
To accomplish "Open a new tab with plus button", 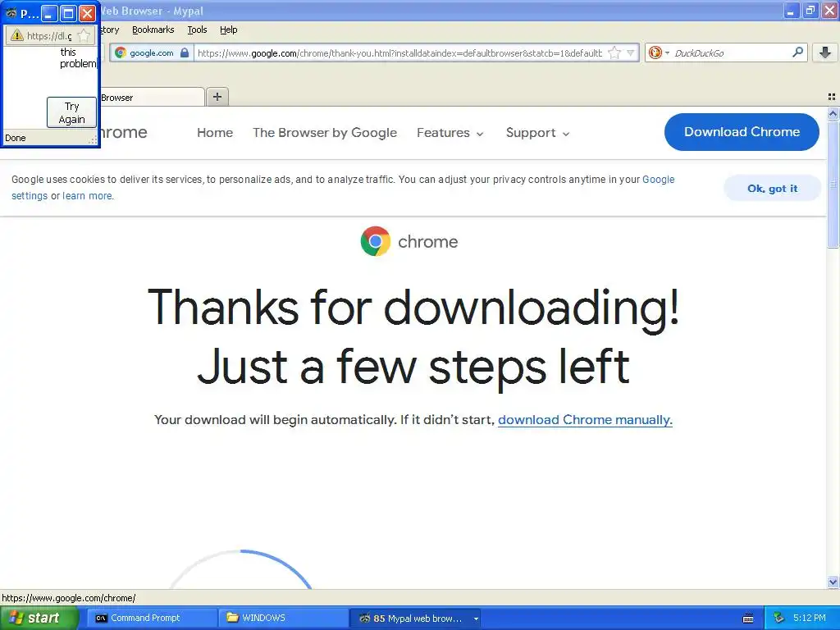I will pos(217,97).
